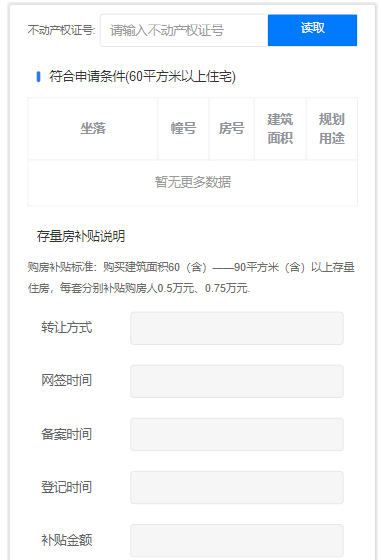381x560 pixels.
Task: Click the 建筑面积 column header
Action: [x=280, y=129]
